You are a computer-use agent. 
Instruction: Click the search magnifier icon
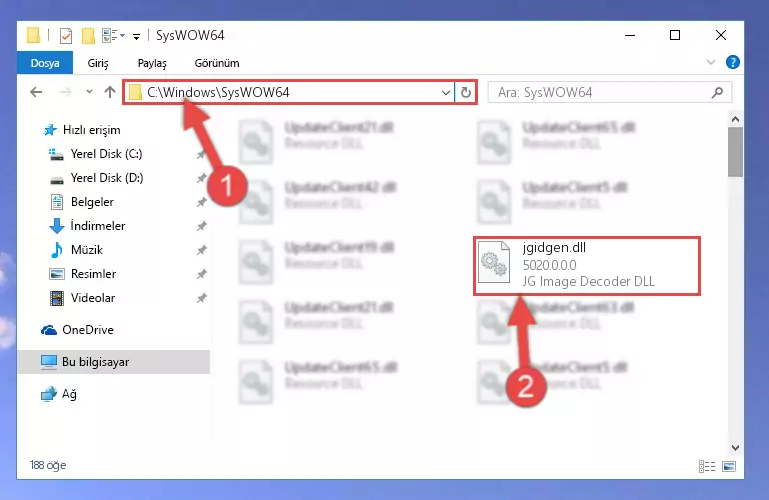pos(717,92)
